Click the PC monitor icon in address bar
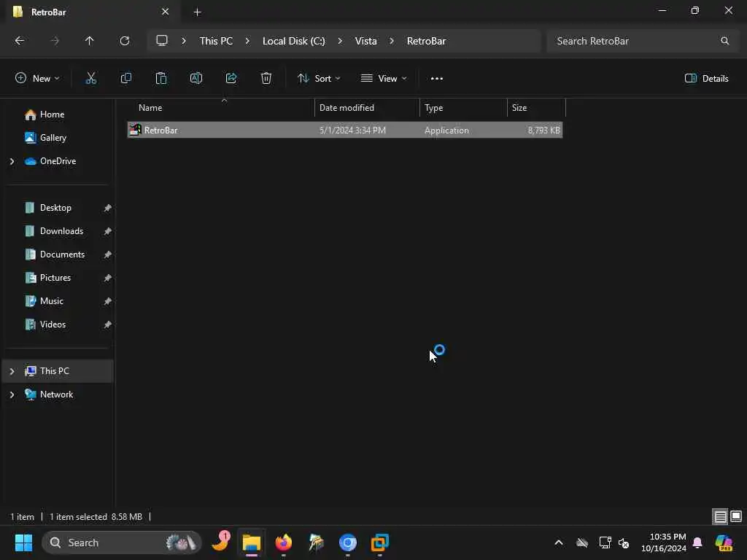Screen dimensions: 747x560 click(162, 41)
